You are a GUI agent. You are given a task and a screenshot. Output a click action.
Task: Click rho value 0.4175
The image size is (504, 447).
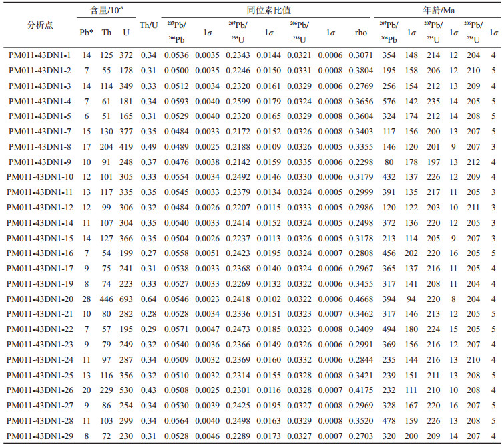361,390
